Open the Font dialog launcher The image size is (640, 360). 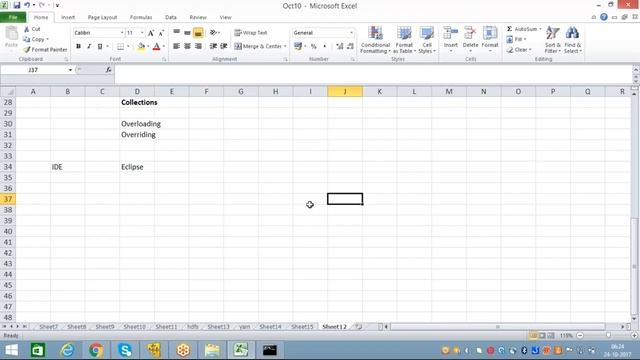click(x=164, y=59)
